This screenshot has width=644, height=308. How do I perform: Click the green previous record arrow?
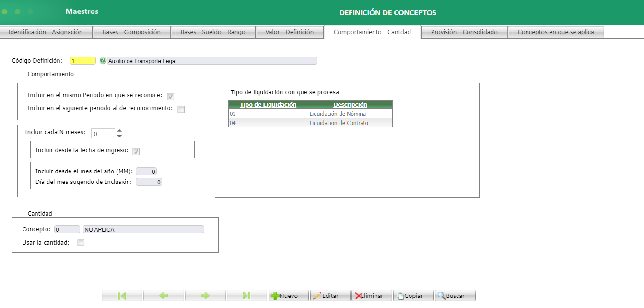164,296
